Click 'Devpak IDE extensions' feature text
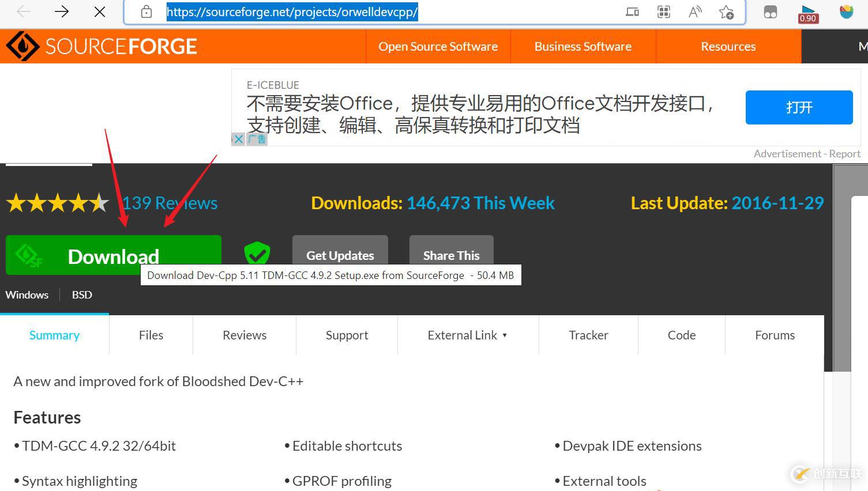The image size is (868, 491). tap(632, 446)
